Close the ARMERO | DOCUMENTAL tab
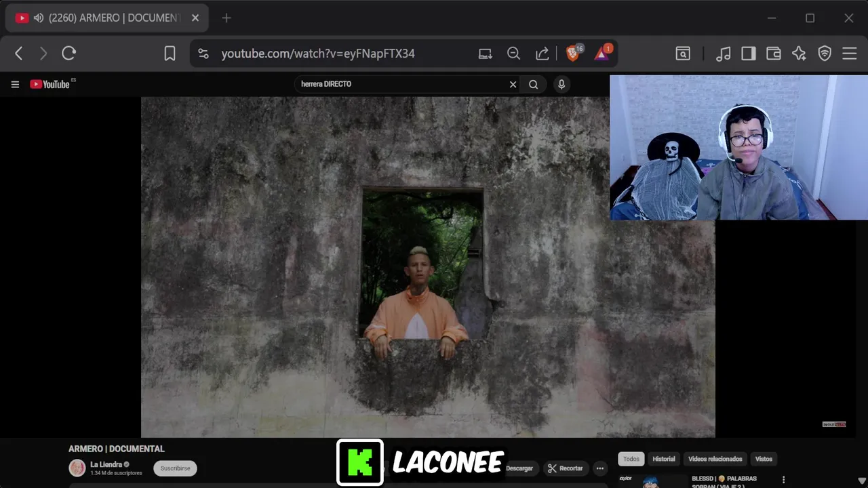Image resolution: width=868 pixels, height=488 pixels. (x=195, y=18)
